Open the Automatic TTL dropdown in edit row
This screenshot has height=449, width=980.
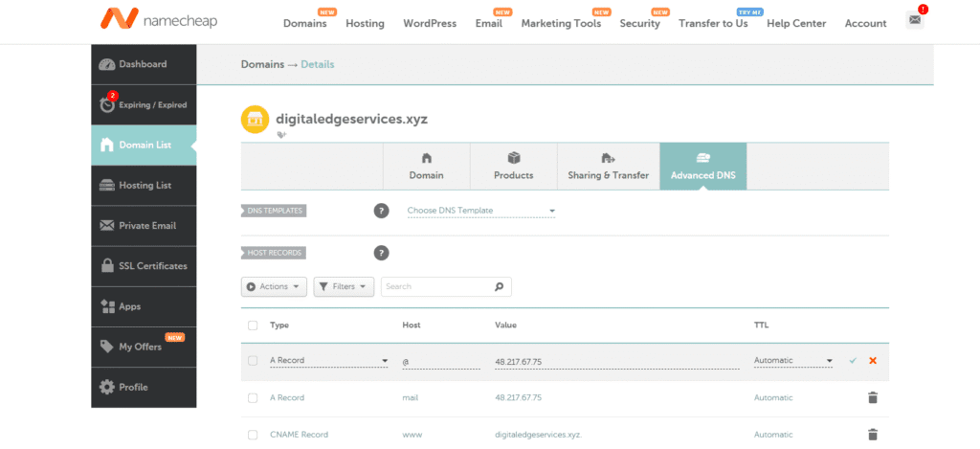coord(793,361)
